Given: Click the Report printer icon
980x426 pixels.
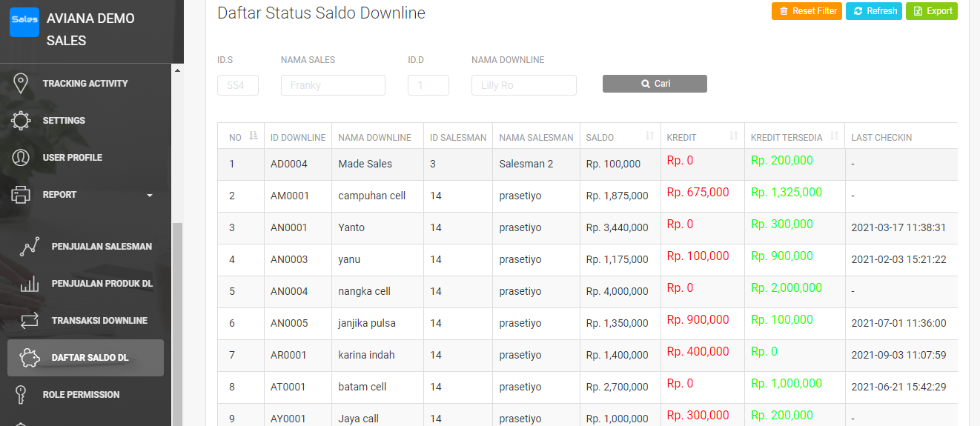Looking at the screenshot, I should click(x=21, y=195).
